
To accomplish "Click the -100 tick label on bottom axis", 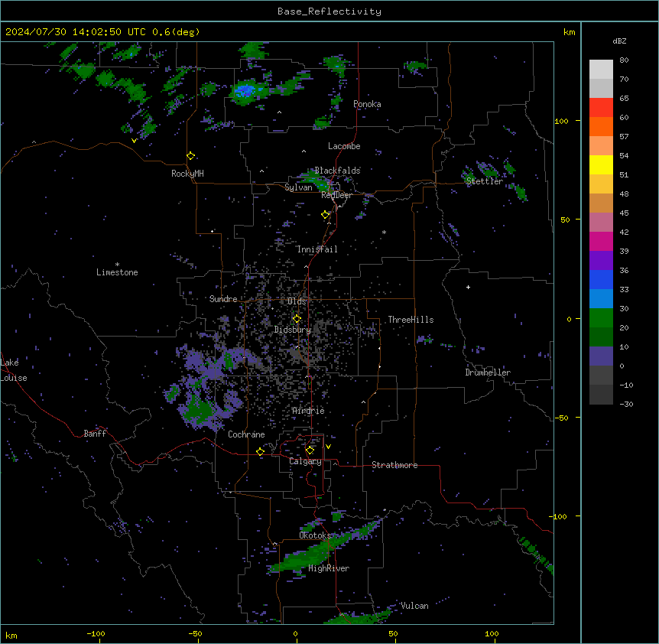I will pyautogui.click(x=96, y=633).
